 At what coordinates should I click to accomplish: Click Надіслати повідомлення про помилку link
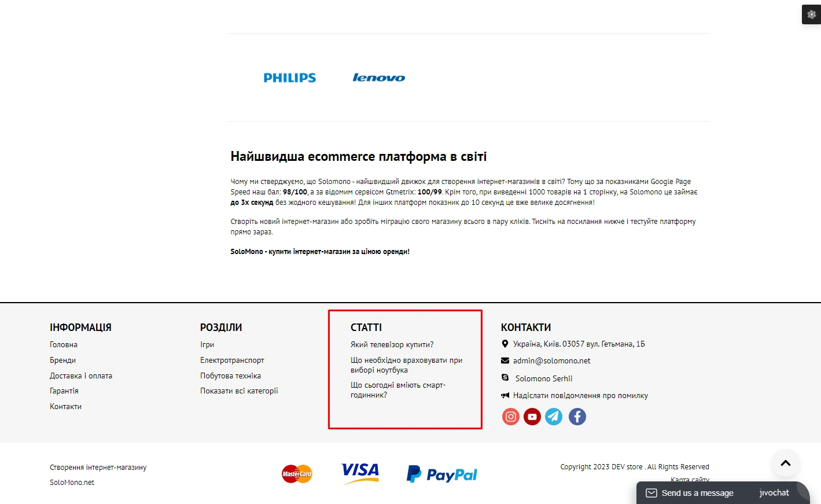point(580,396)
